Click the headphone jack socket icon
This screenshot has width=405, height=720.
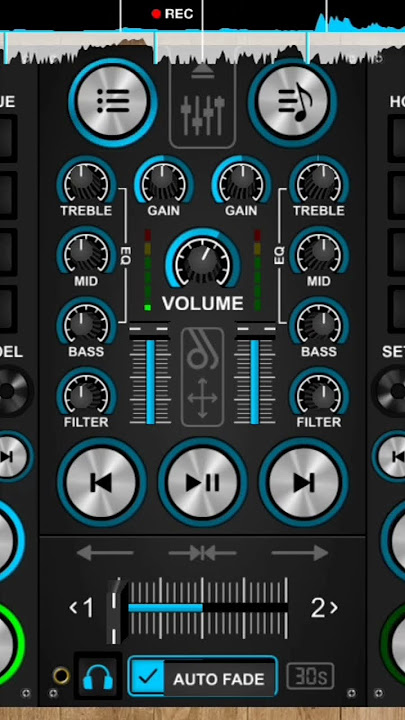(x=61, y=676)
